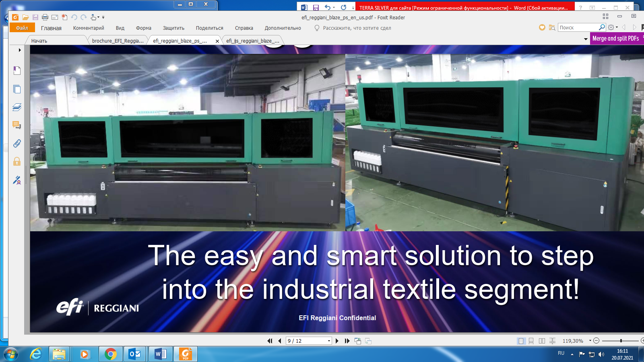
Task: Open Chrome from the taskbar
Action: click(x=110, y=354)
